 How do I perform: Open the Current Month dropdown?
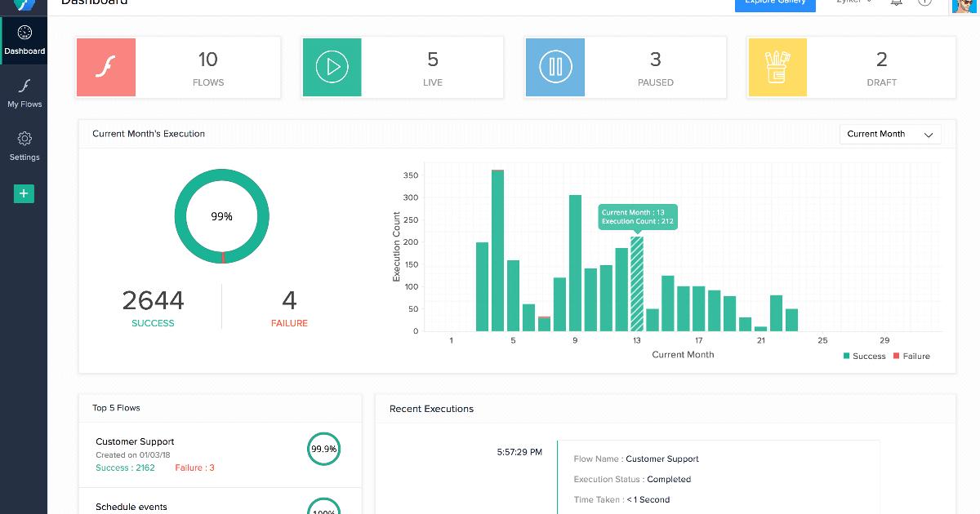tap(890, 134)
